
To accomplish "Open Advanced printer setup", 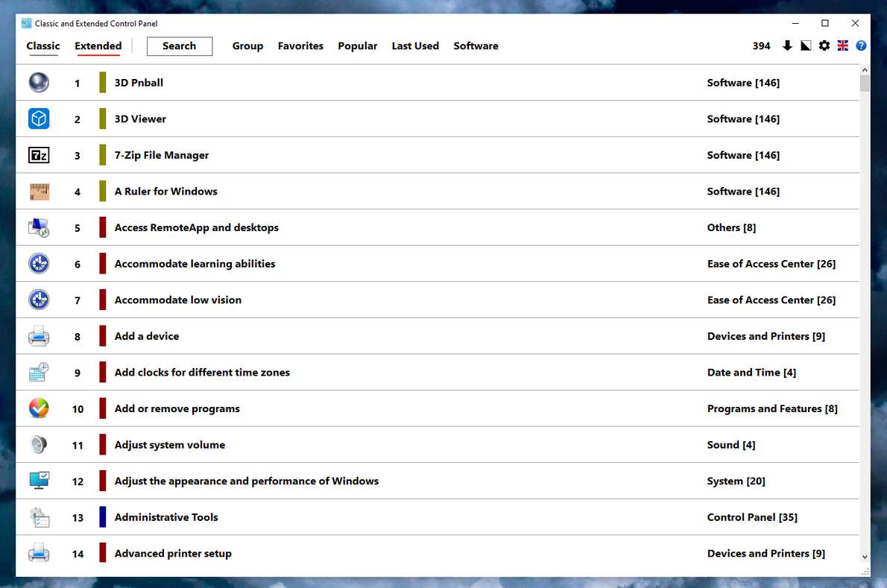I will pyautogui.click(x=438, y=553).
